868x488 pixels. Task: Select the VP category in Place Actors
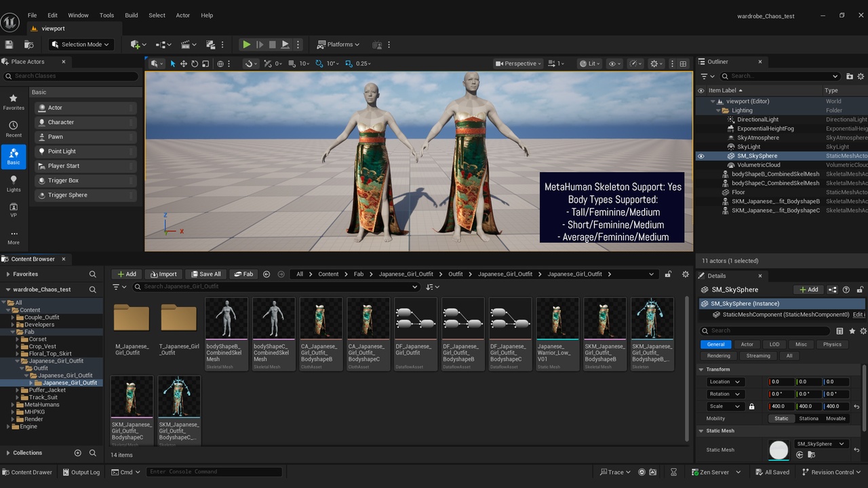tap(14, 210)
